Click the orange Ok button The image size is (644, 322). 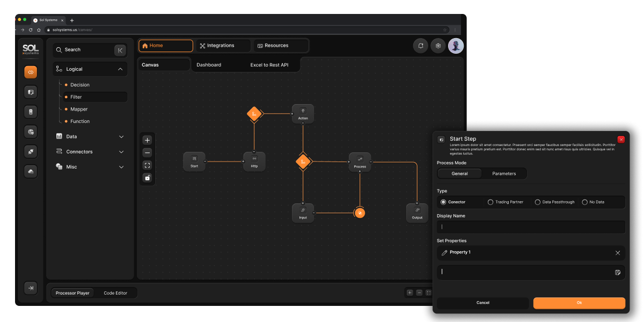click(x=579, y=303)
